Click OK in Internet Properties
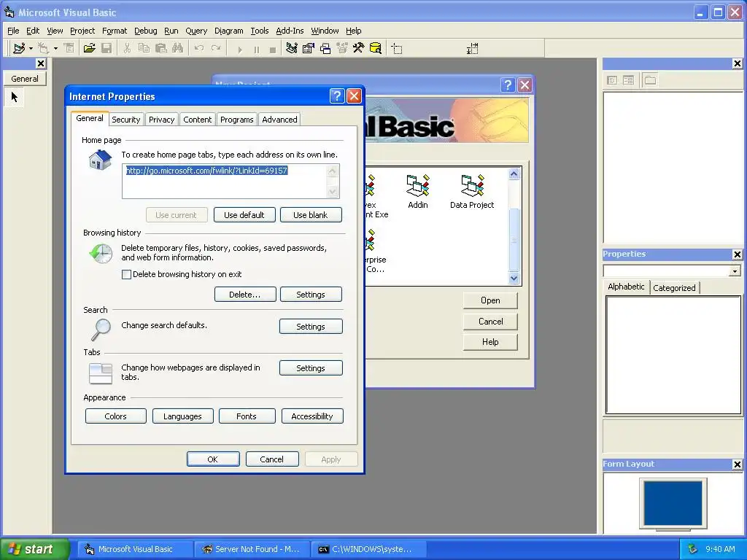This screenshot has height=560, width=747. pyautogui.click(x=212, y=459)
